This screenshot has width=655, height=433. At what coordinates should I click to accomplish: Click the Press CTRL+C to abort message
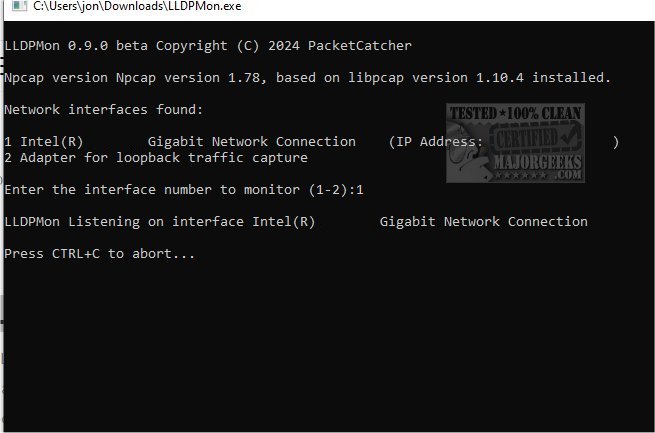click(x=99, y=254)
